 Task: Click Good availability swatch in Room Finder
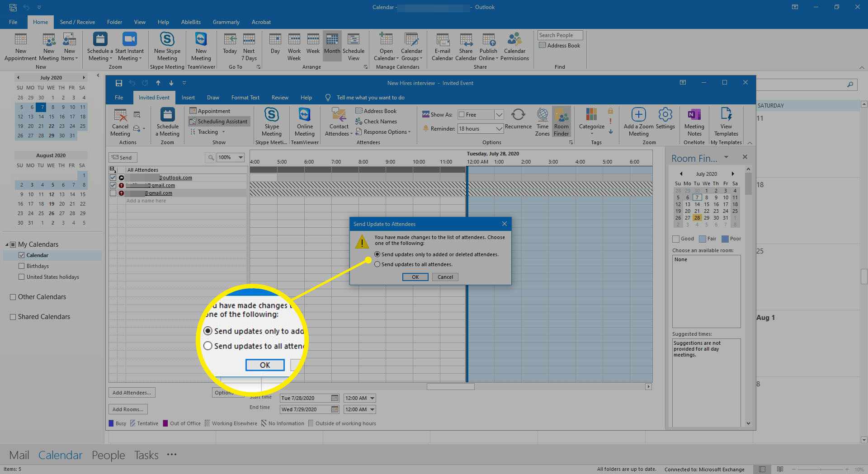pyautogui.click(x=676, y=239)
